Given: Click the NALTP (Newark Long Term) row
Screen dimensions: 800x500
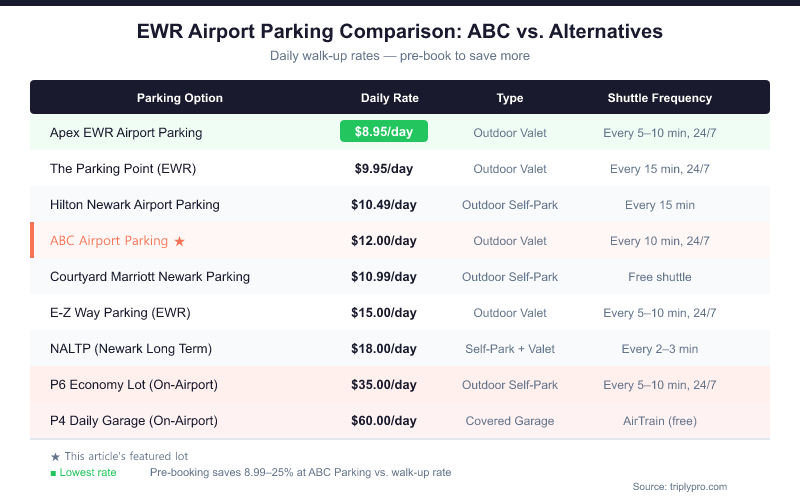Looking at the screenshot, I should coord(131,348).
